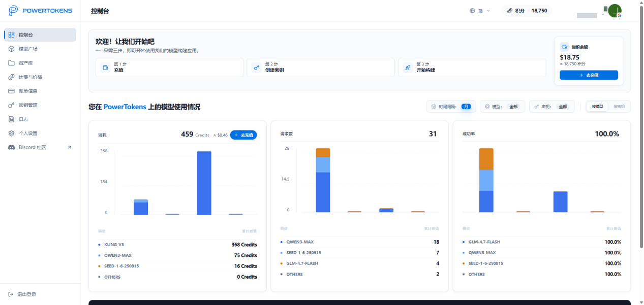
Task: Click the orange segment in 请求数 chart
Action: [x=323, y=153]
